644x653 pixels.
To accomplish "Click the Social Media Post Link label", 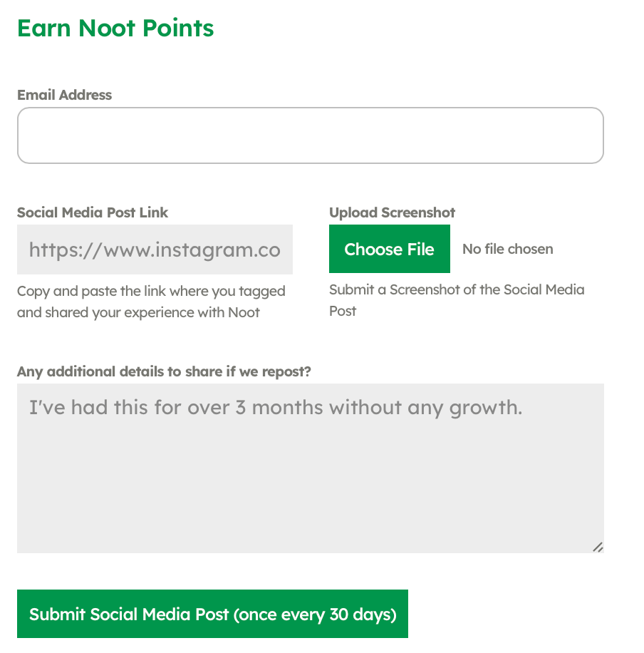I will coord(93,212).
